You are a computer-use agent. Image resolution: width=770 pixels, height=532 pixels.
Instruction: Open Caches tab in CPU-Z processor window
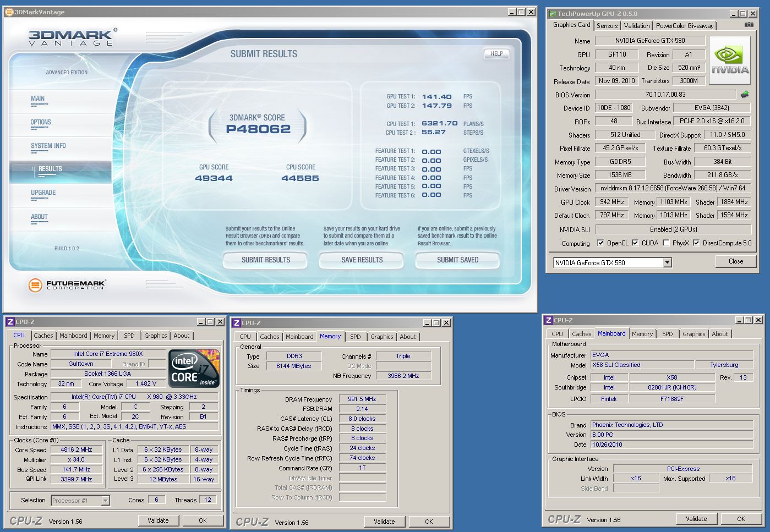(43, 336)
